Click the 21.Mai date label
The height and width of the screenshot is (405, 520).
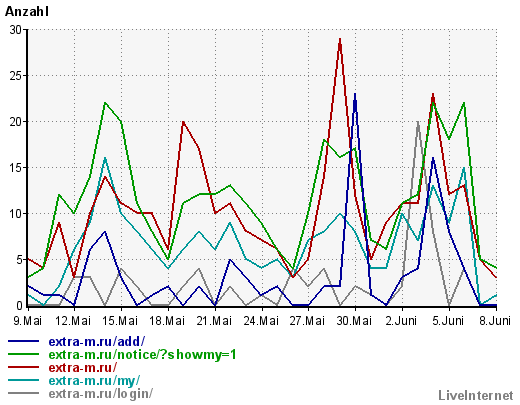point(214,321)
